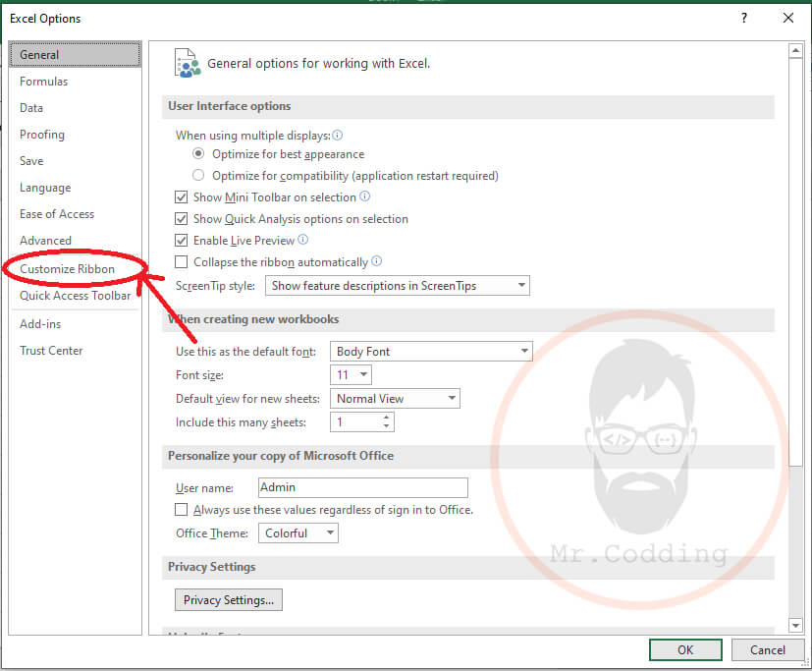Confirm with the OK button
This screenshot has height=671, width=812.
point(685,649)
